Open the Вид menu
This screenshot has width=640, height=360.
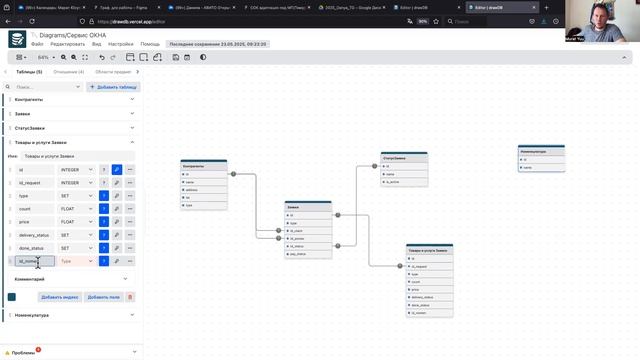point(96,44)
